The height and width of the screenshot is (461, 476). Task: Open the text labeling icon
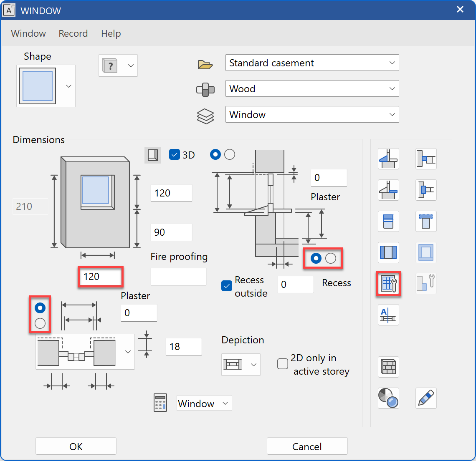(x=388, y=315)
